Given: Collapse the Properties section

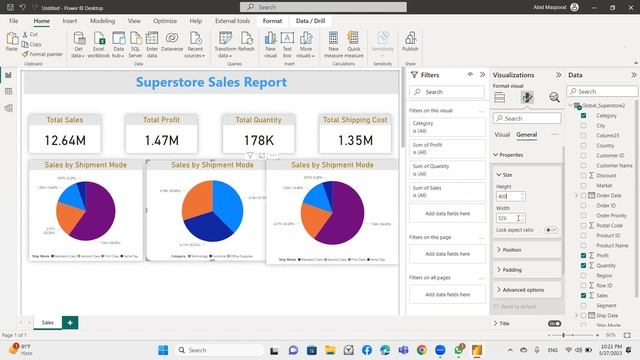Looking at the screenshot, I should coord(496,155).
